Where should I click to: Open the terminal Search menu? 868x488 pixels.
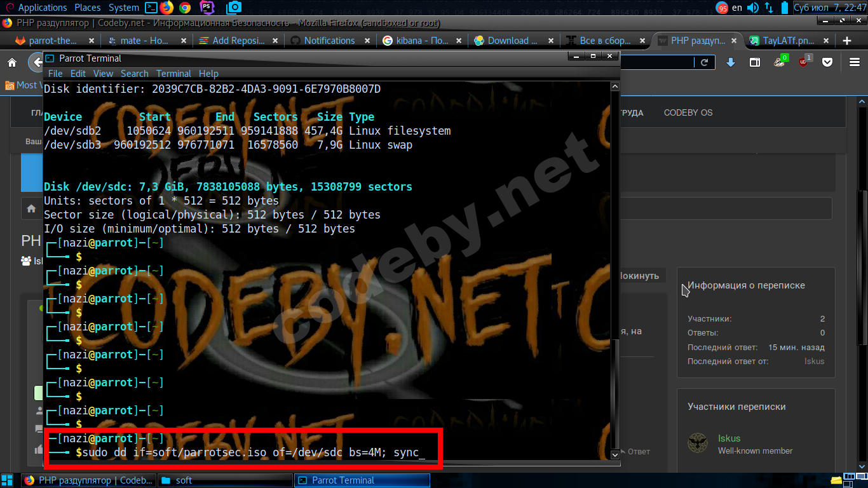click(135, 74)
